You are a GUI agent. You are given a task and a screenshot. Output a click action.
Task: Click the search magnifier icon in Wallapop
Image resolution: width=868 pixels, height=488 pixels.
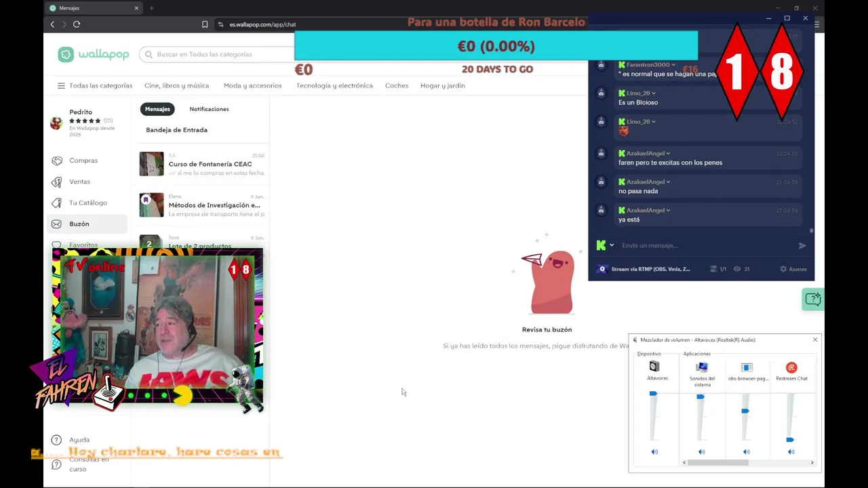pos(149,54)
